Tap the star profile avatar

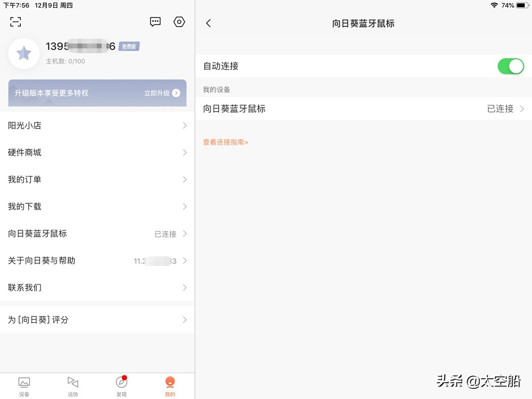coord(24,53)
